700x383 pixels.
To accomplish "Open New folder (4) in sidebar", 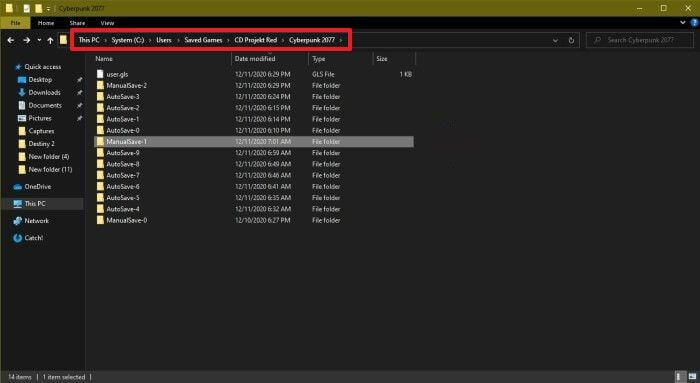I will pyautogui.click(x=49, y=157).
